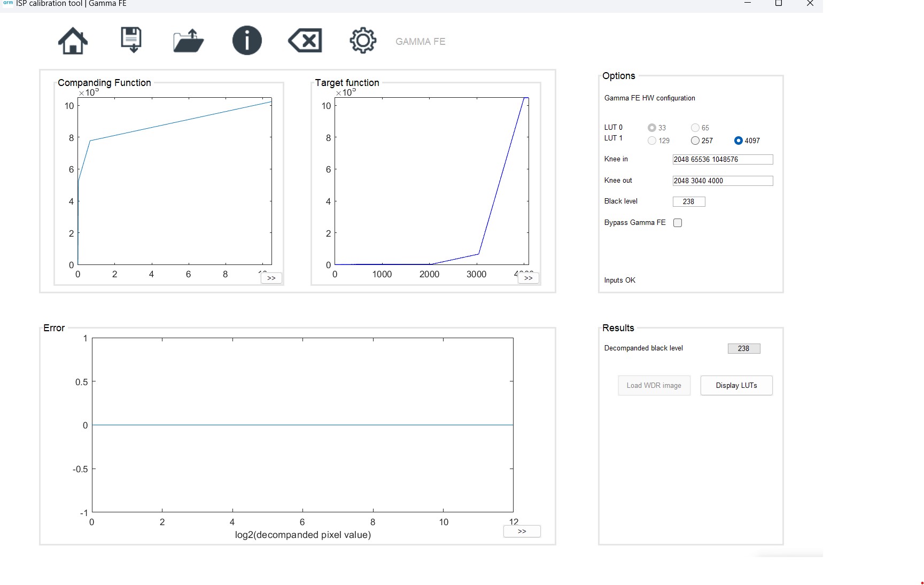Click the Decompanded black level field

coord(744,348)
